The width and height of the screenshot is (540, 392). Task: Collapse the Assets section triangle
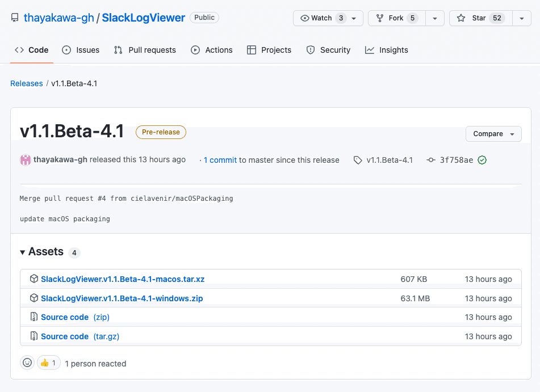point(22,252)
